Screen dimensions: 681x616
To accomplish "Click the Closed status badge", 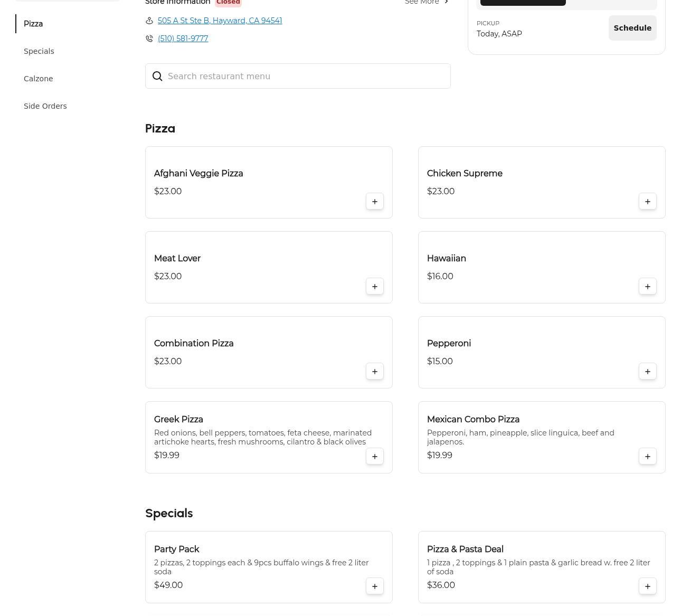I will pyautogui.click(x=228, y=3).
